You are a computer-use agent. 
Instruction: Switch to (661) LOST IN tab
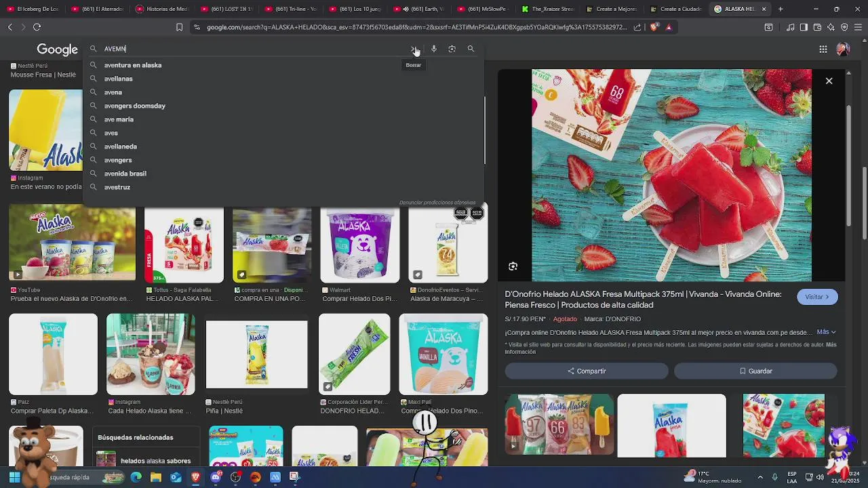[227, 9]
